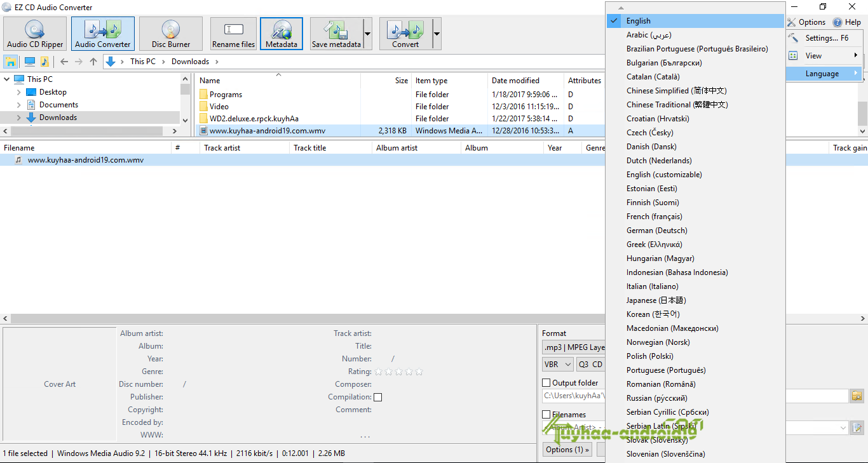This screenshot has width=868, height=463.
Task: Select WD2.deluxe.e.rpck.kuyhAa folder
Action: coord(398,119)
